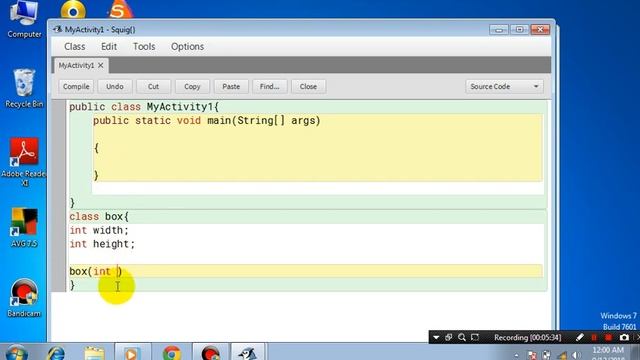Open Google Chrome on the taskbar
The width and height of the screenshot is (640, 360).
(172, 353)
